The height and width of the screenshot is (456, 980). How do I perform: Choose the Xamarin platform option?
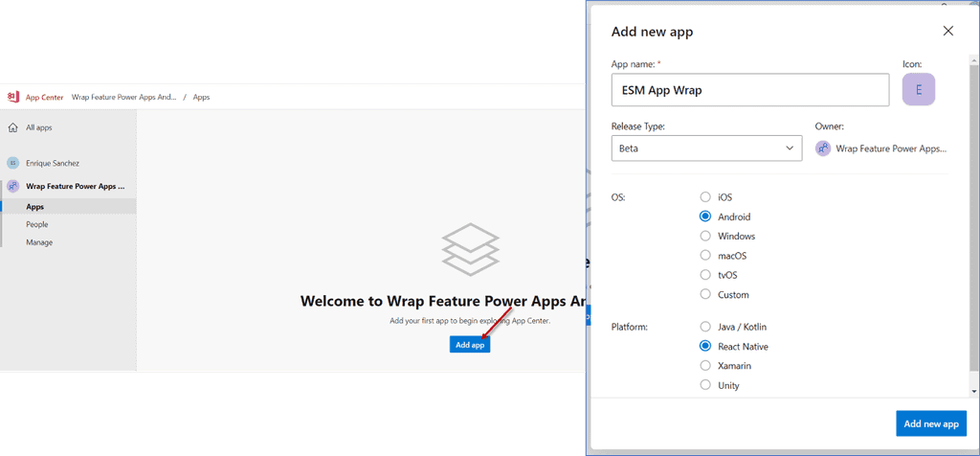click(x=705, y=365)
